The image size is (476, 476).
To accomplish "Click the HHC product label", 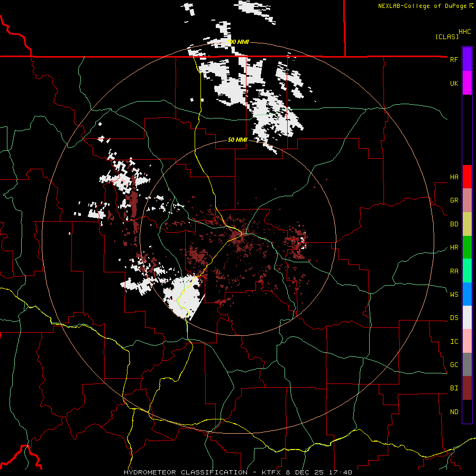I will (465, 32).
